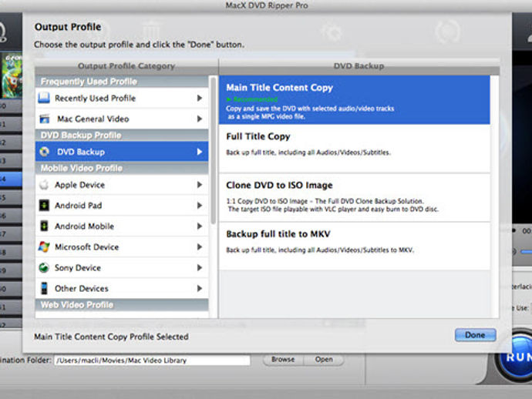The image size is (532, 399).
Task: Click the destination folder path field
Action: [152, 360]
